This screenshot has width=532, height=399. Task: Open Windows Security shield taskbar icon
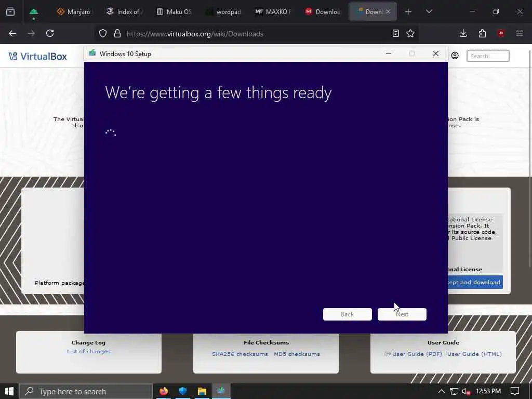tap(183, 391)
